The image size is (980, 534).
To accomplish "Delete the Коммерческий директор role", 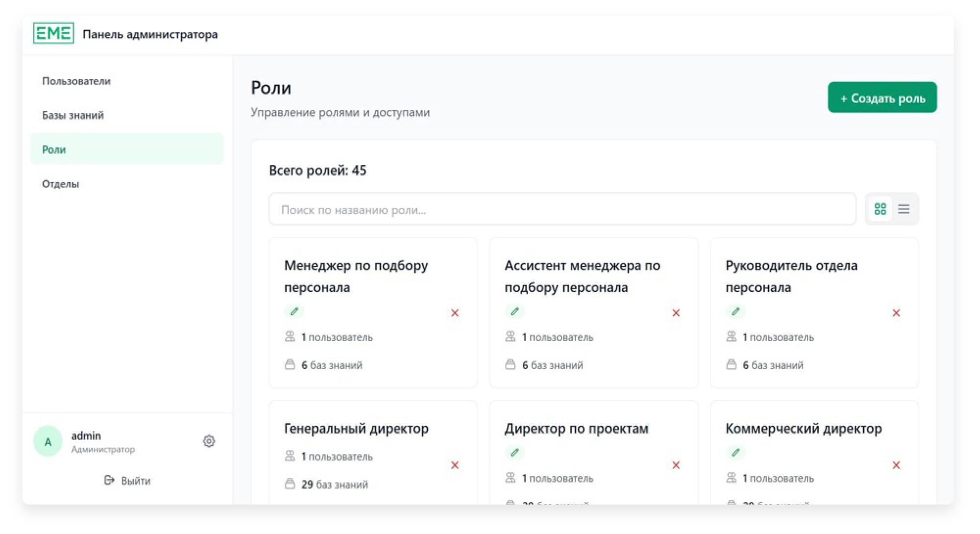I will [x=896, y=465].
